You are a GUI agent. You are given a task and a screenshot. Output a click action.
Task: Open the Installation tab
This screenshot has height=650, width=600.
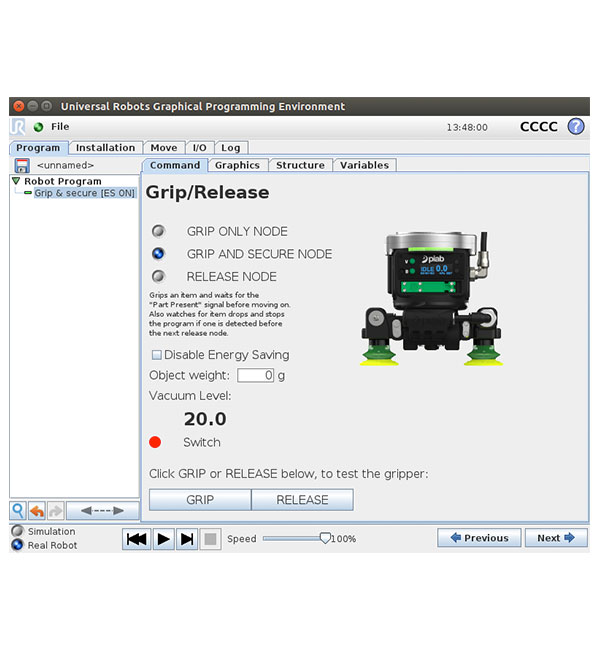(105, 148)
